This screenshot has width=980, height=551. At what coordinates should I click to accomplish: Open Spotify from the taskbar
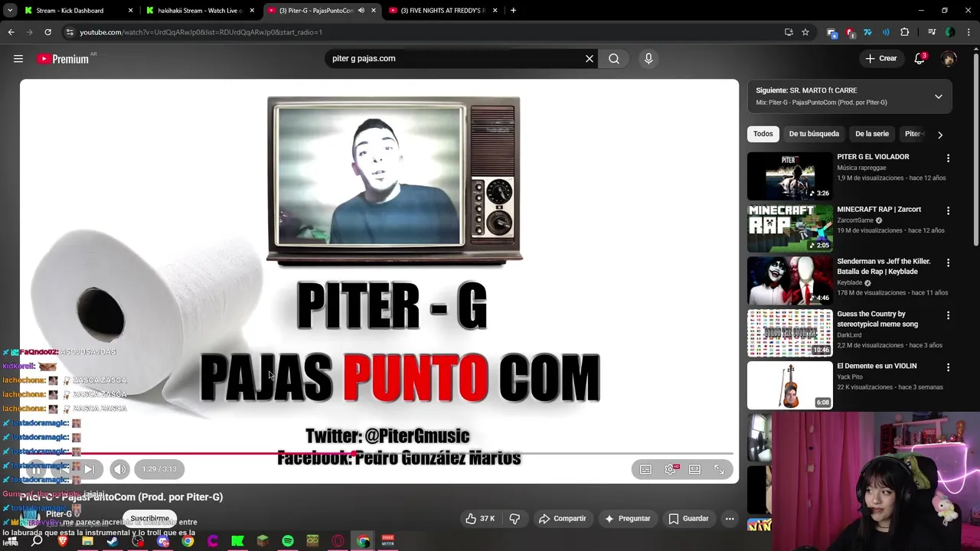288,541
